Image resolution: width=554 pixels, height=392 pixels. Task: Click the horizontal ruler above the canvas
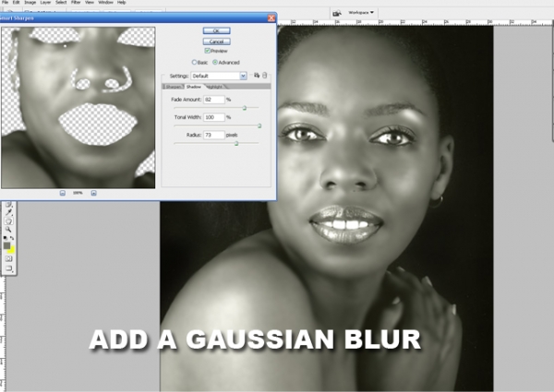click(x=415, y=22)
